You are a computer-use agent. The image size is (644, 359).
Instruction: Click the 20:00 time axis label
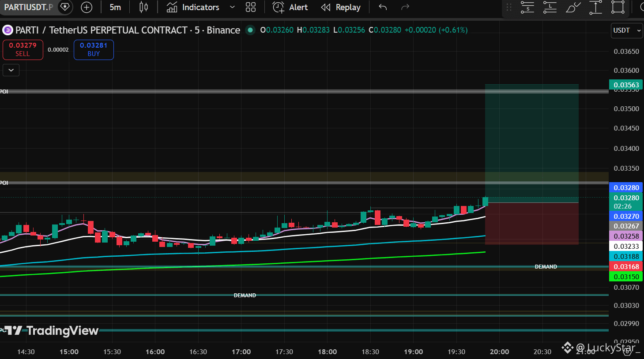499,352
